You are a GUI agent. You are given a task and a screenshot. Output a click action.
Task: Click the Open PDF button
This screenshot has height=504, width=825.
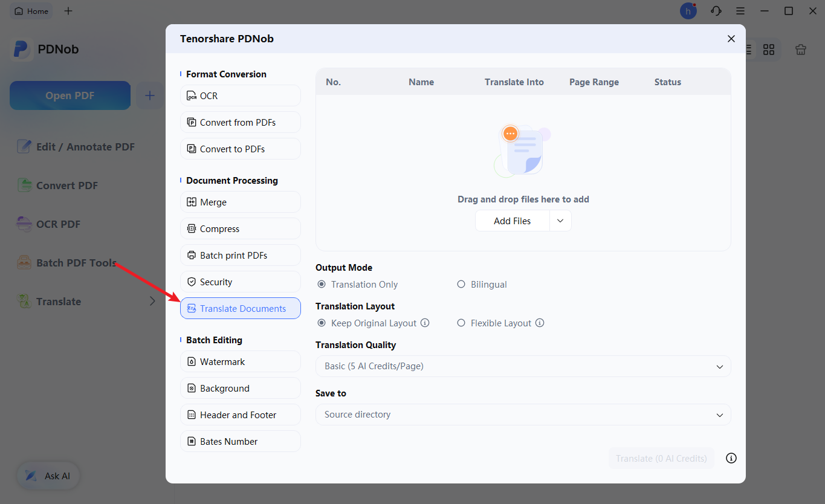click(x=70, y=95)
